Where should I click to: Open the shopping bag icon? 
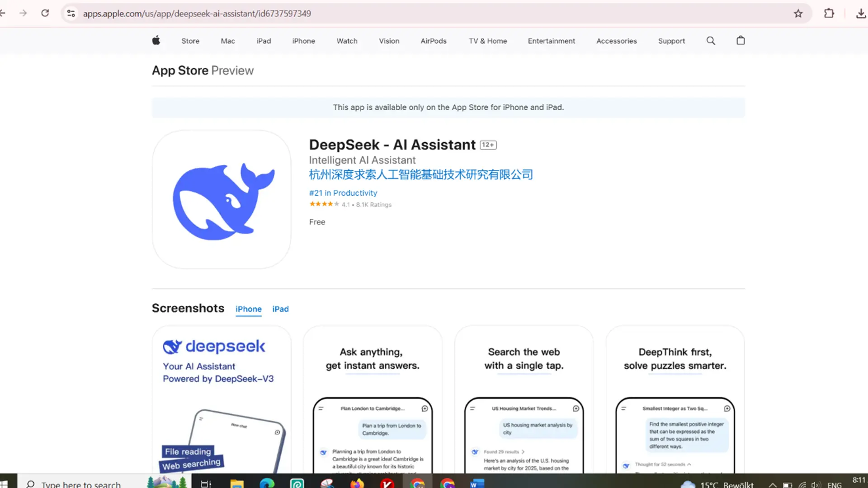tap(741, 41)
